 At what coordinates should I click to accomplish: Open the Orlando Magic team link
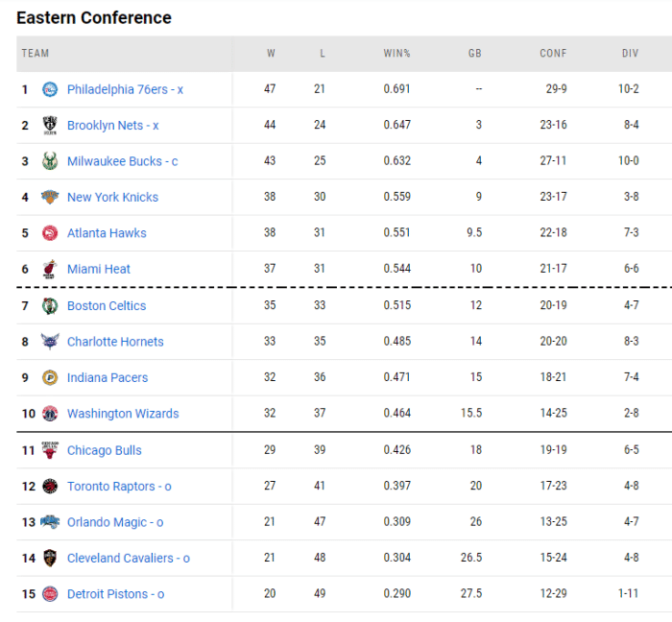coord(115,522)
